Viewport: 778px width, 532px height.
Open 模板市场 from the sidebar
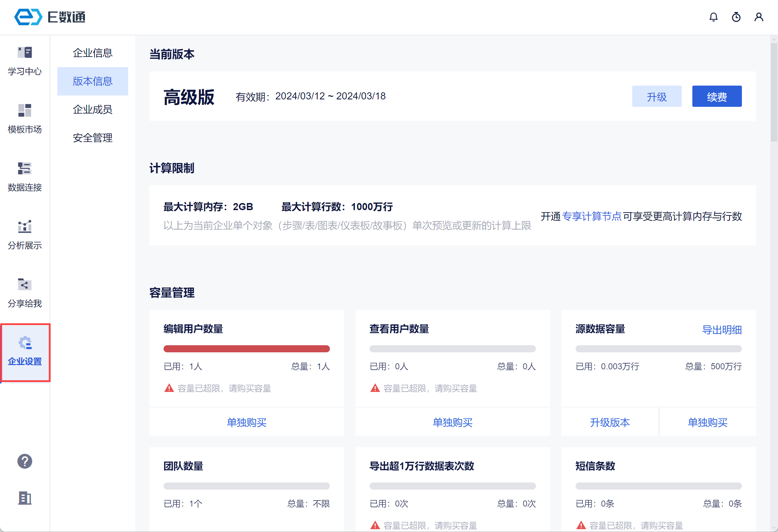pos(25,111)
